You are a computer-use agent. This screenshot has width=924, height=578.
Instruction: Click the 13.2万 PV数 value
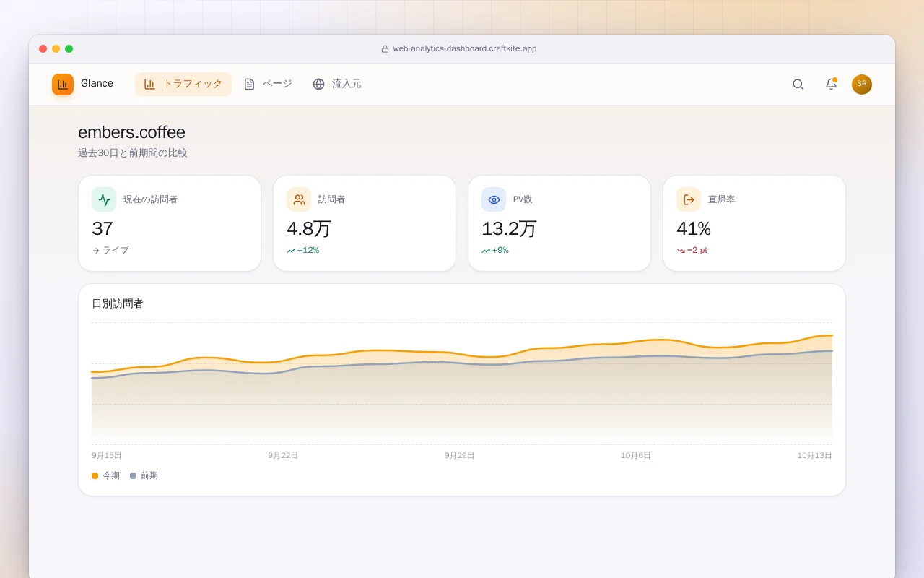(x=510, y=228)
